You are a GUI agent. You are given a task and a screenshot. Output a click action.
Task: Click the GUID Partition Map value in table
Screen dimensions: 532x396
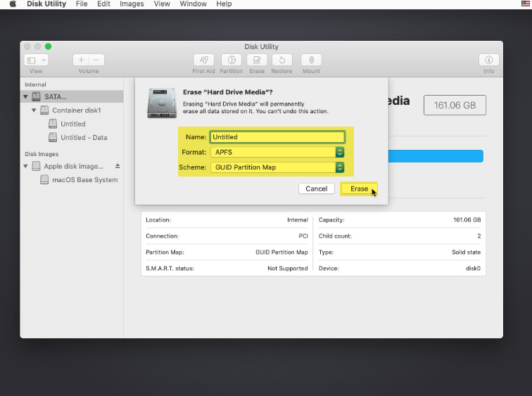coord(281,253)
